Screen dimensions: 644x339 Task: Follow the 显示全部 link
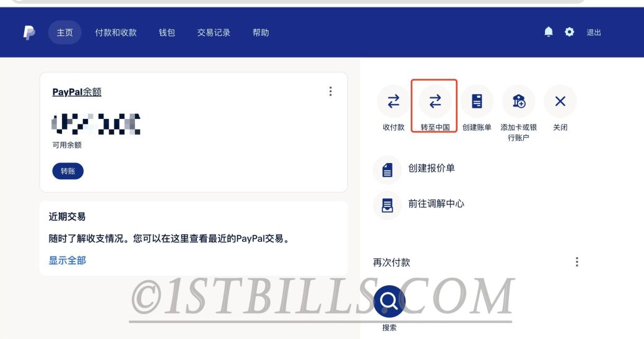(67, 260)
